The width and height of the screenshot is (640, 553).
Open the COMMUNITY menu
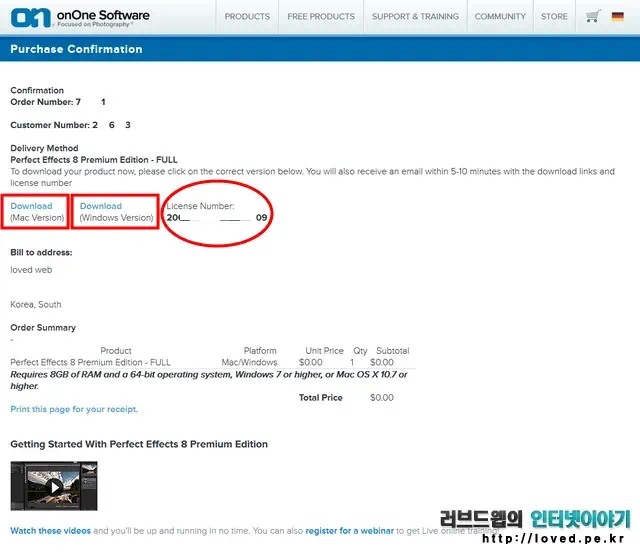(500, 16)
